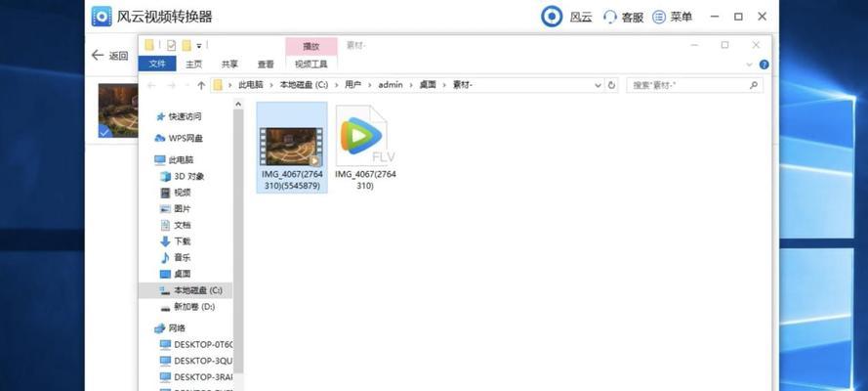Open address bar history dropdown
The height and width of the screenshot is (391, 868).
click(598, 85)
